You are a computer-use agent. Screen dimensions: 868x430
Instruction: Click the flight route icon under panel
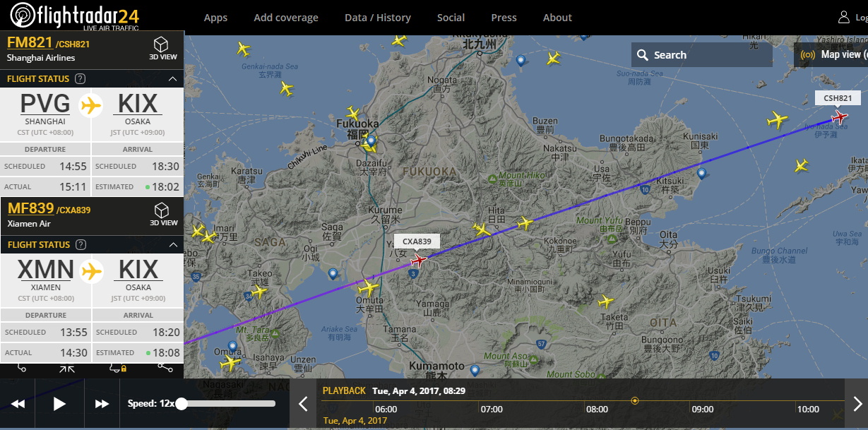20,367
